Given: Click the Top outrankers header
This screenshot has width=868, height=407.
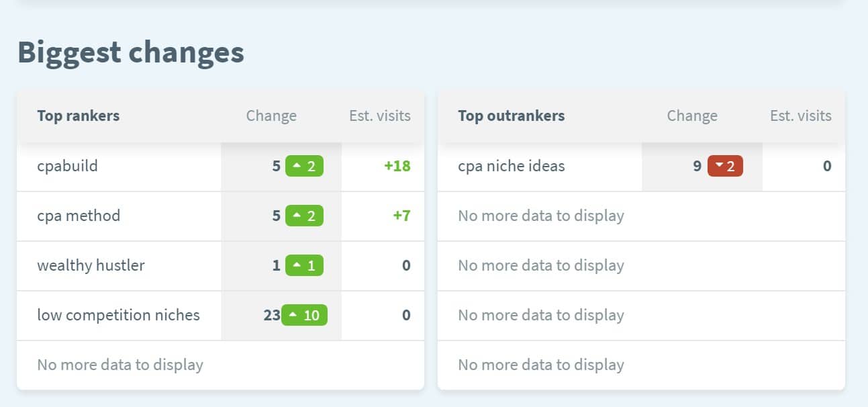Looking at the screenshot, I should 511,116.
